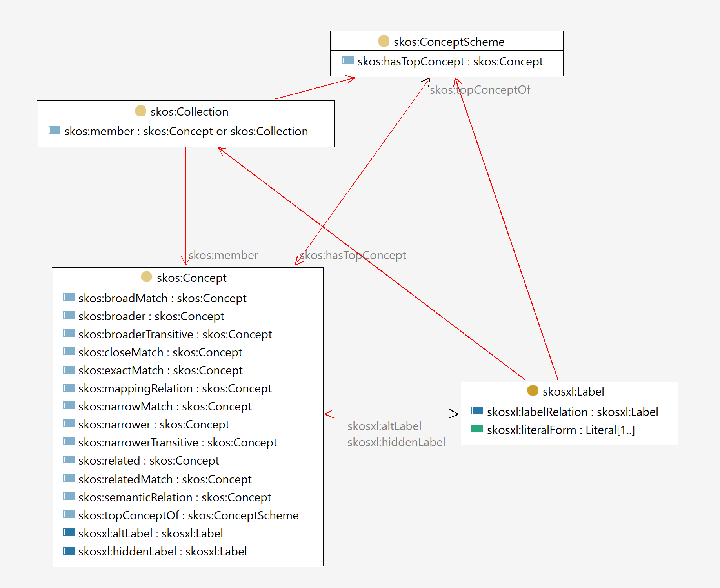Select the skos:exactMatch property row
The height and width of the screenshot is (588, 720).
click(x=160, y=370)
